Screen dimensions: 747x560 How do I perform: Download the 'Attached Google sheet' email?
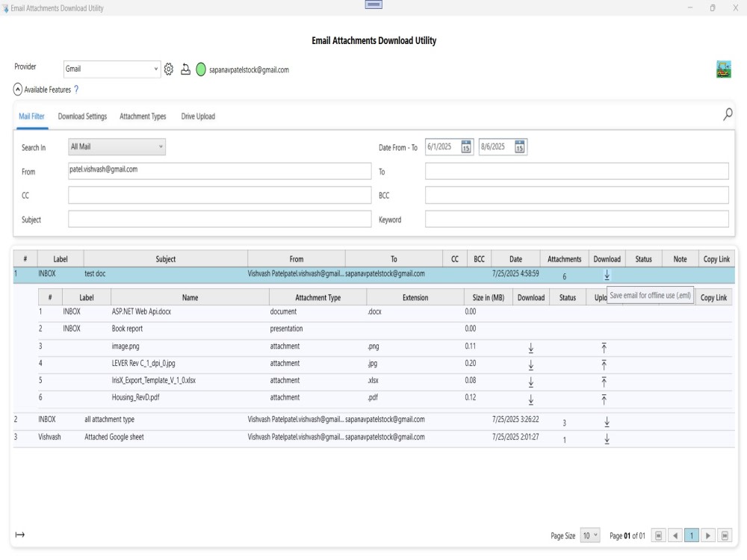tap(607, 439)
